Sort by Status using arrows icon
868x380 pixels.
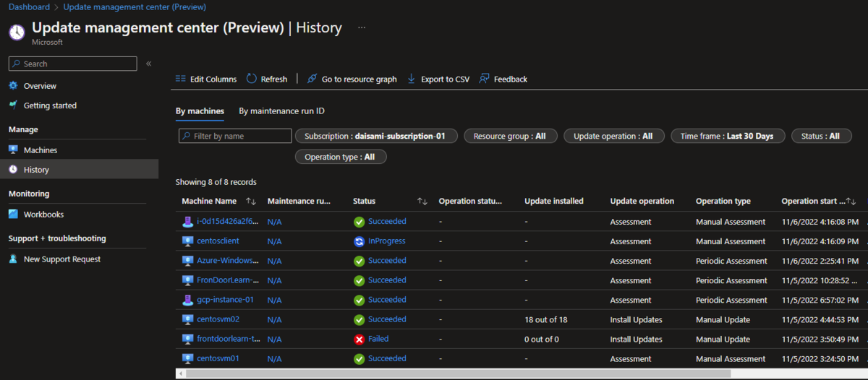point(422,202)
